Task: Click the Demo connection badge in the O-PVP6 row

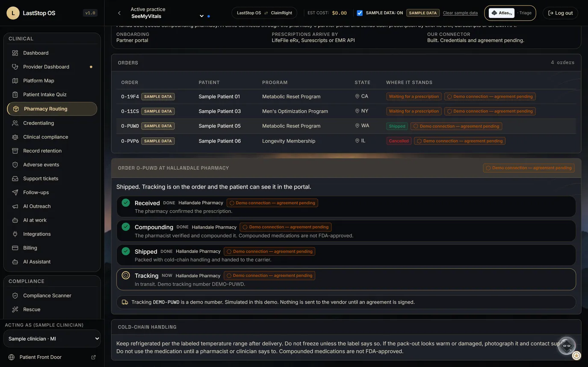Action: (460, 141)
